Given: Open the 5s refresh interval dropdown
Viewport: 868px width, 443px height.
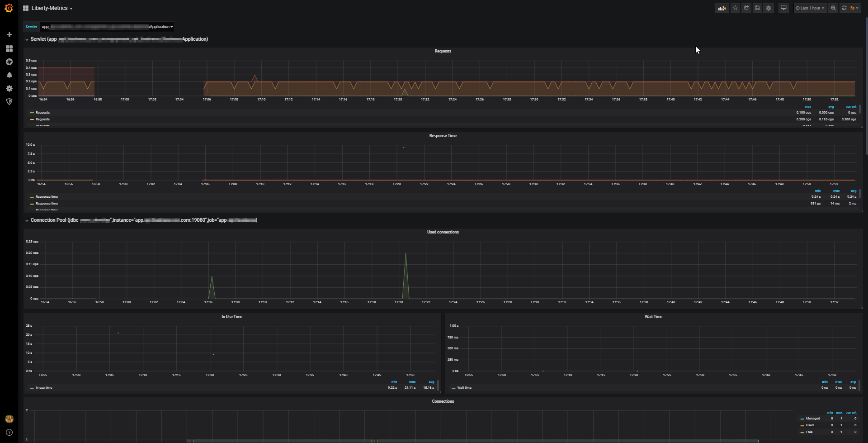Looking at the screenshot, I should pos(854,8).
